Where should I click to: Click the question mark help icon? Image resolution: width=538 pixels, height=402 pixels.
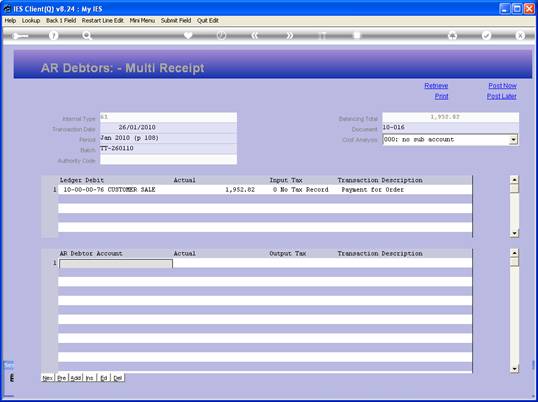click(53, 35)
